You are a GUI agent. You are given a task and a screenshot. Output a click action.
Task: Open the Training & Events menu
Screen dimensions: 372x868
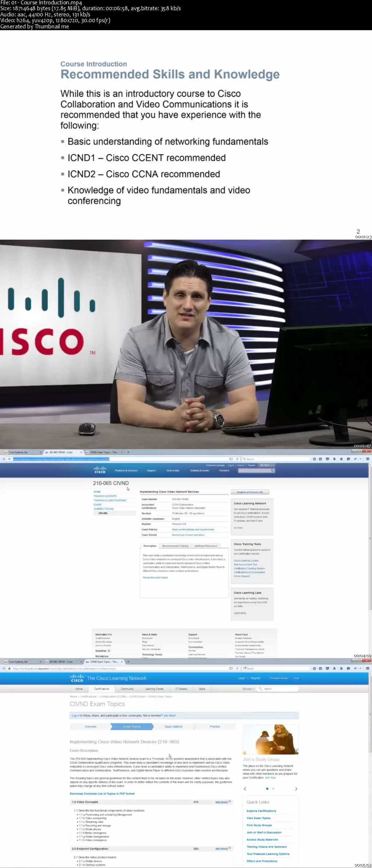(x=199, y=471)
